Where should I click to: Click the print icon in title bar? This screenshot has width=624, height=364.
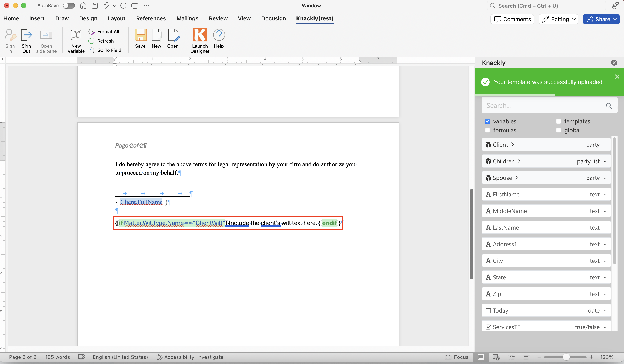click(x=135, y=6)
